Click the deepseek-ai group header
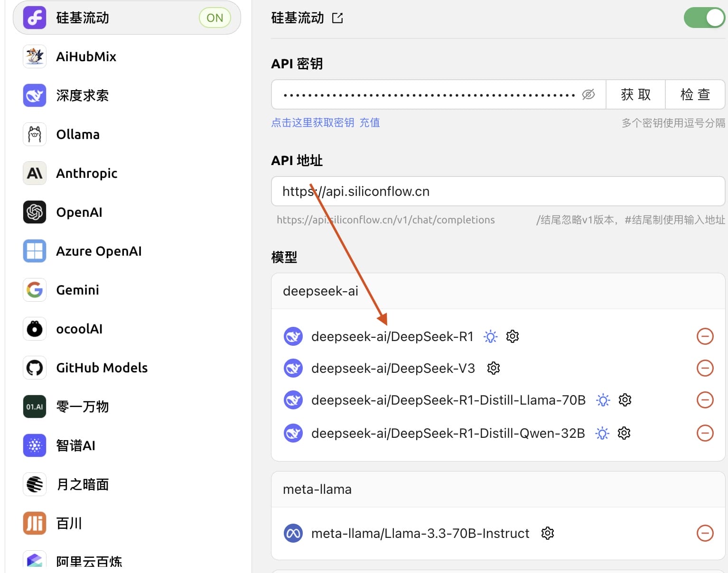Image resolution: width=728 pixels, height=573 pixels. tap(498, 291)
